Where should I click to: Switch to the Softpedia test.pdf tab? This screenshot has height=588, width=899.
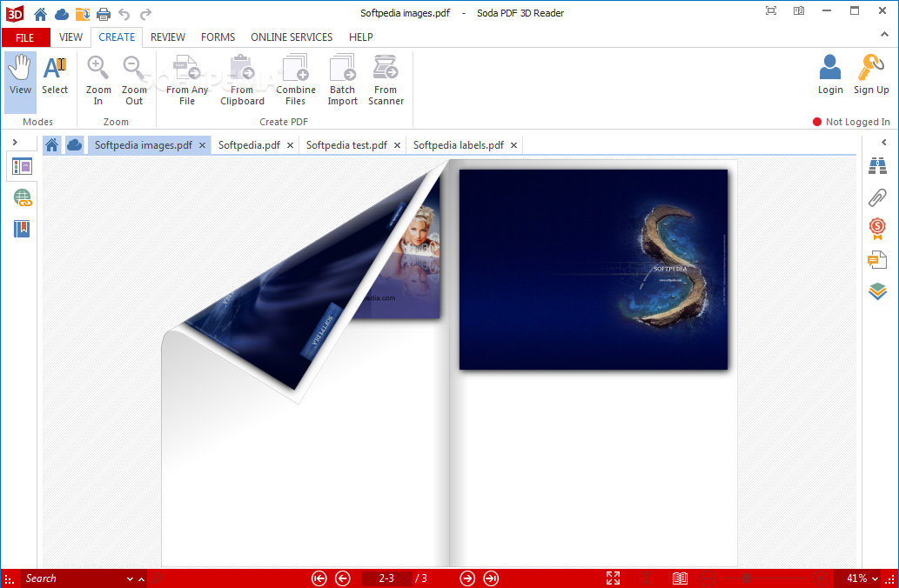346,145
